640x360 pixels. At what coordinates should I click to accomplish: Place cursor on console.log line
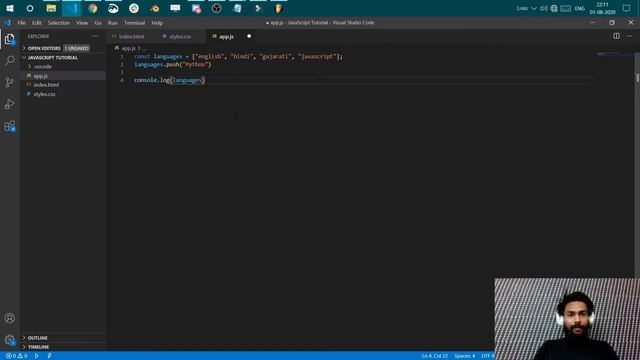point(169,80)
